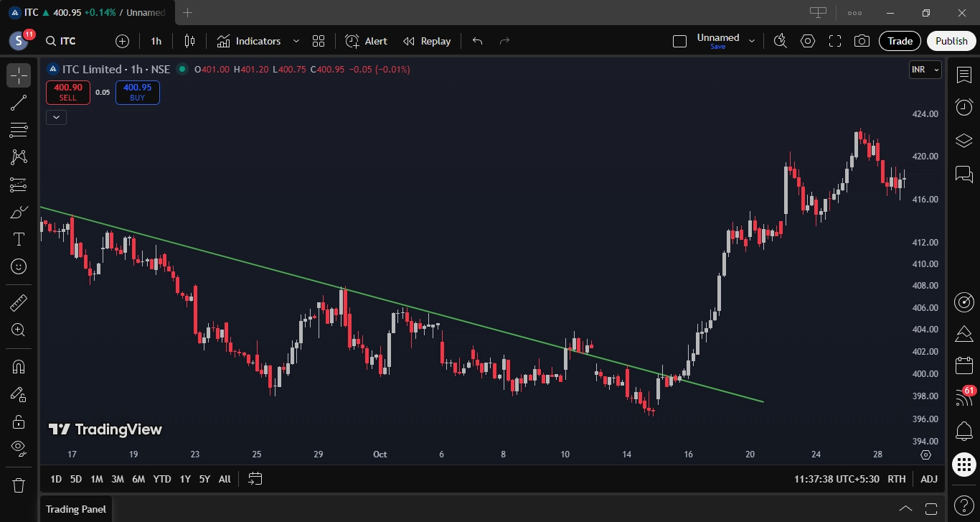Open the Indicators menu
The height and width of the screenshot is (522, 980).
point(249,41)
